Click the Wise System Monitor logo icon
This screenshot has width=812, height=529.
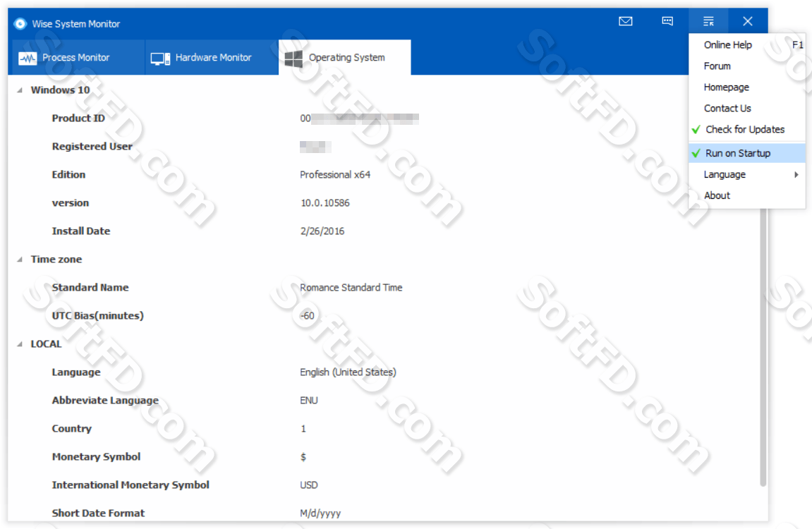(x=20, y=24)
